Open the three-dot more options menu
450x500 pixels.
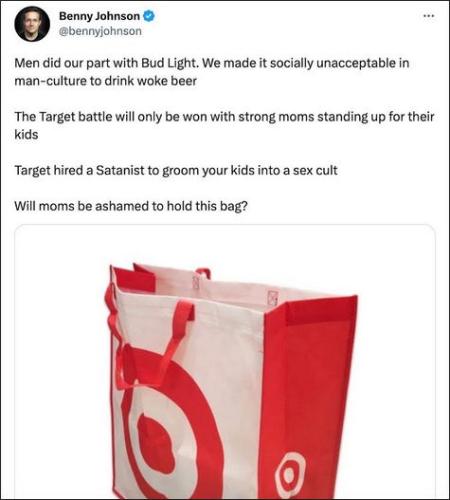coord(429,16)
